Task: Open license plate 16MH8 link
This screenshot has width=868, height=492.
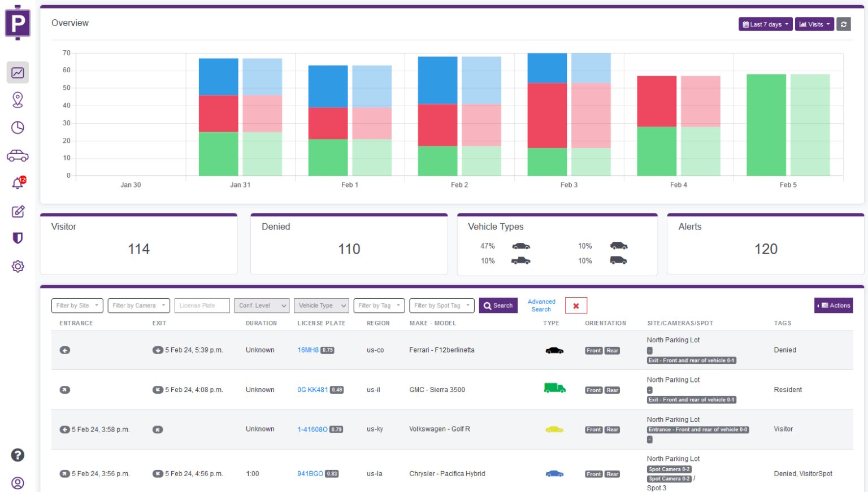Action: tap(308, 350)
